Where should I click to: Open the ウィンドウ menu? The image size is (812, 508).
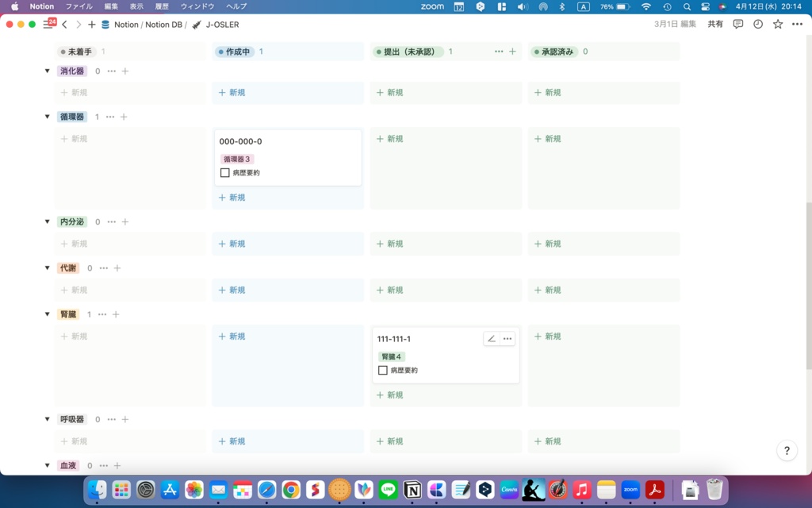(x=197, y=6)
